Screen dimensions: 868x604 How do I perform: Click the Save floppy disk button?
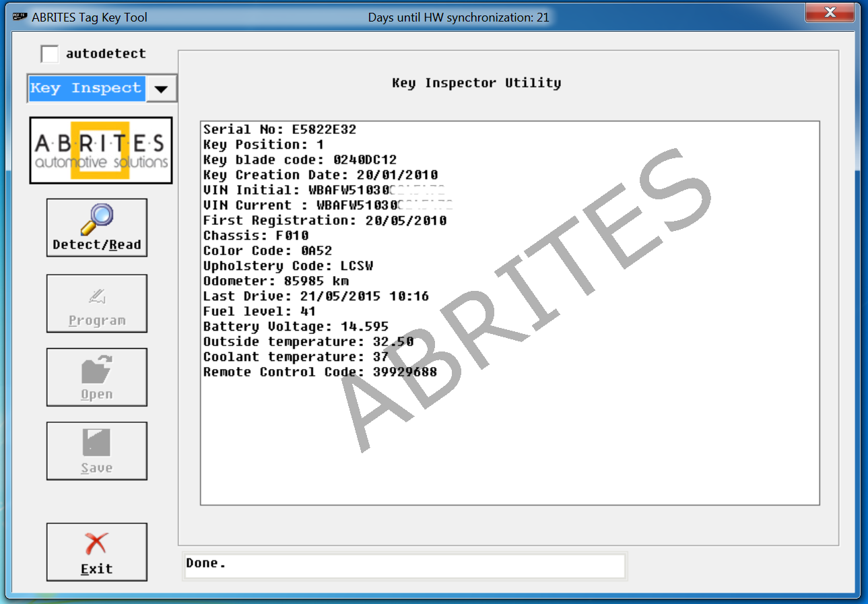pyautogui.click(x=96, y=451)
